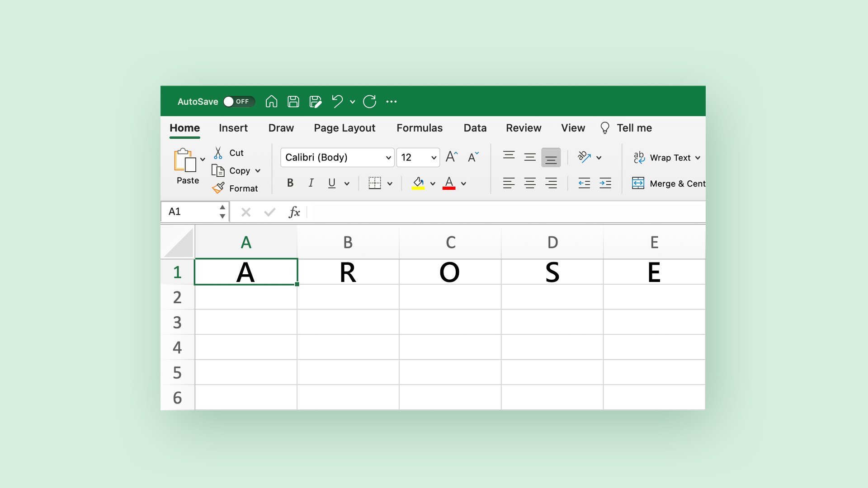
Task: Click the Save floppy disk icon
Action: pos(293,102)
